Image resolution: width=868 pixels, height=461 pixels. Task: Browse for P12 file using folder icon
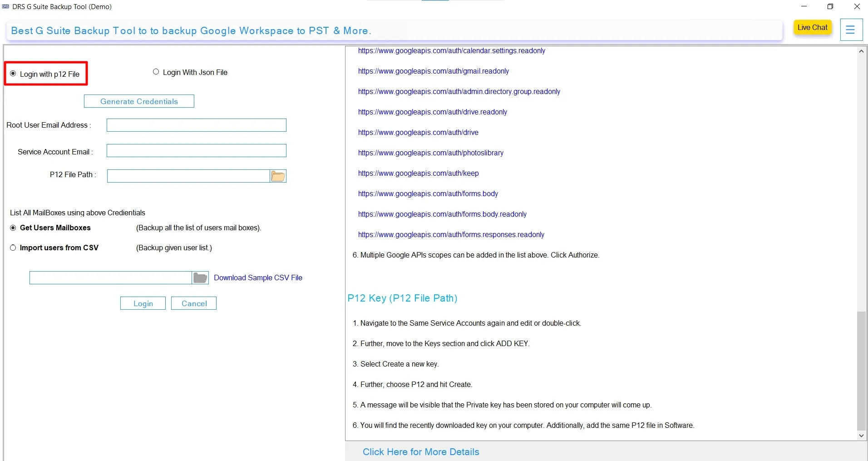(278, 176)
